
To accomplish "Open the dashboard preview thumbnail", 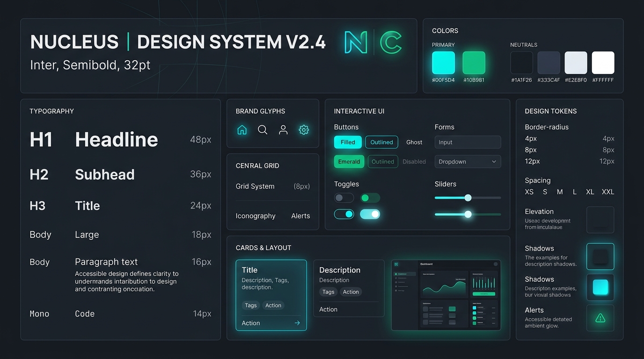I will point(446,295).
